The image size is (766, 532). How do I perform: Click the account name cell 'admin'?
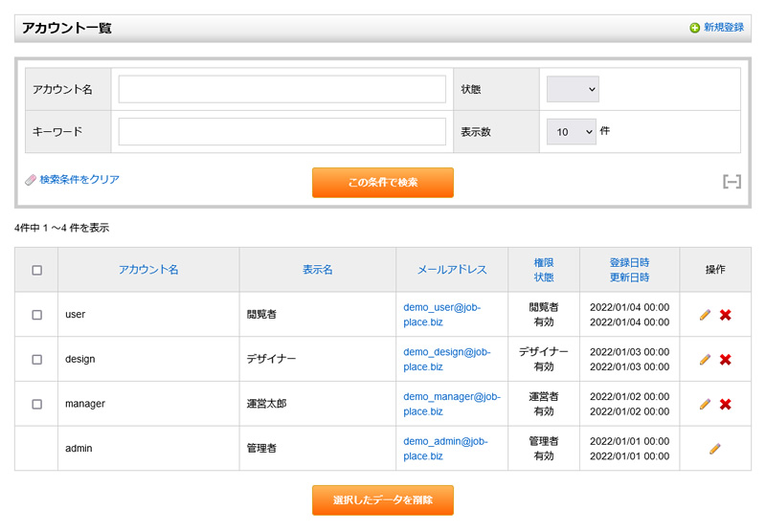tap(79, 448)
